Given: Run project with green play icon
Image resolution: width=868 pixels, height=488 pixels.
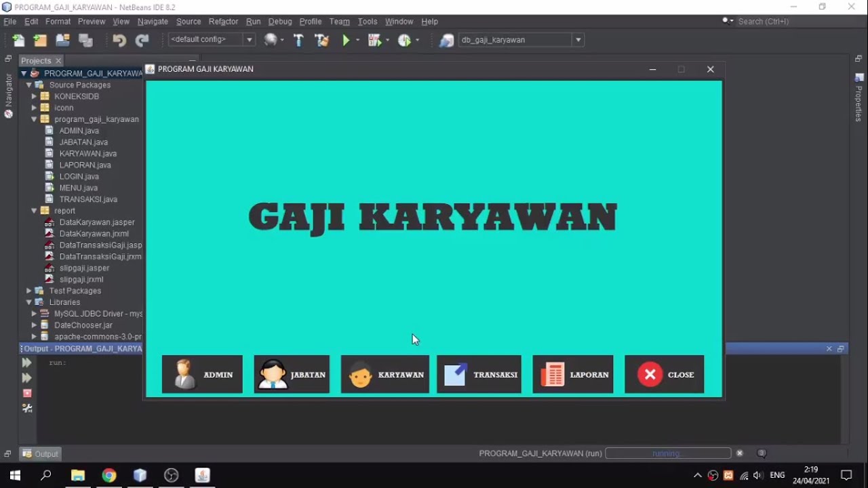Looking at the screenshot, I should [346, 40].
